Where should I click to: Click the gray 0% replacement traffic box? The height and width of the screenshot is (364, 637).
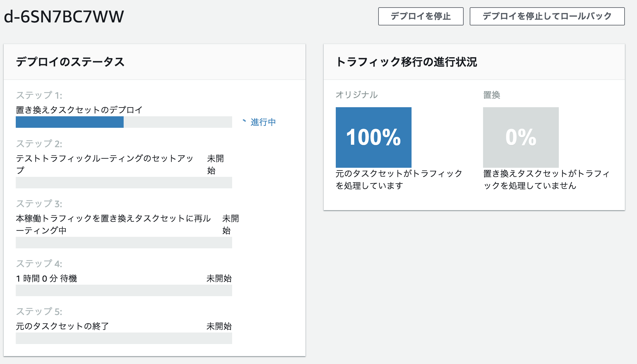pyautogui.click(x=521, y=137)
